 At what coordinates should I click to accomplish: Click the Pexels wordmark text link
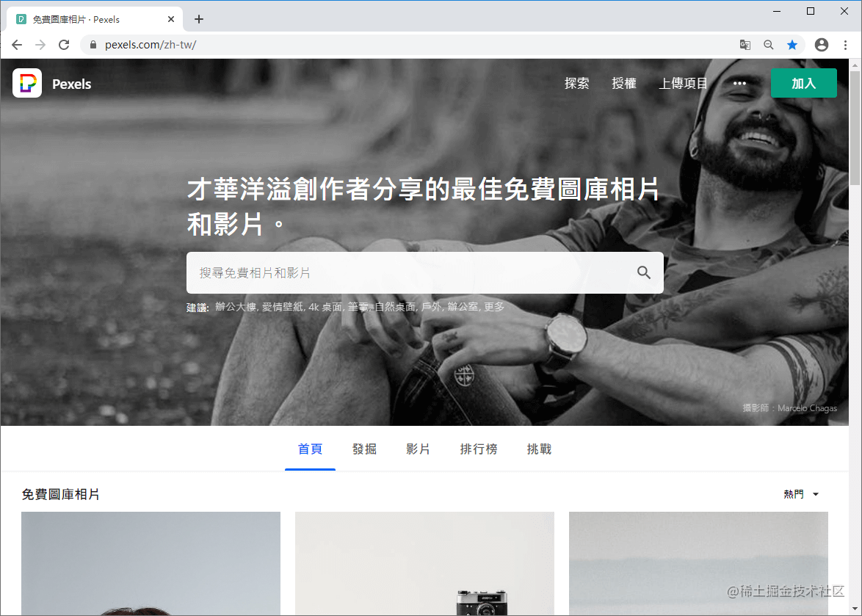(71, 84)
